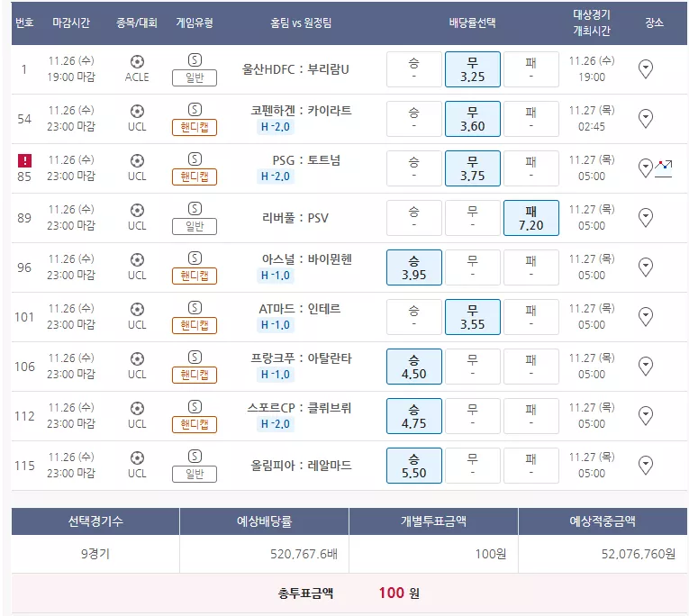Open venue pin for 리버풀 vs PSV
The height and width of the screenshot is (616, 689).
click(x=645, y=217)
